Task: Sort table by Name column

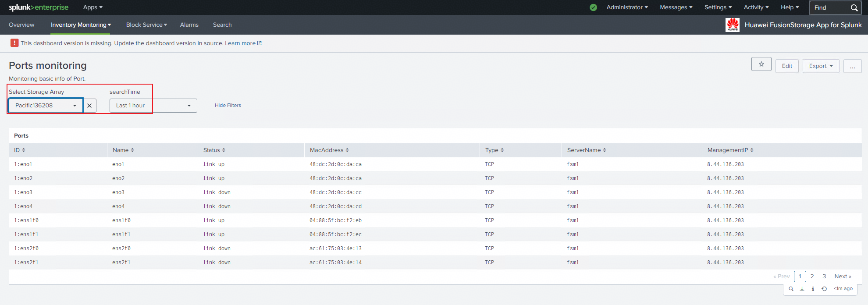Action: tap(123, 150)
